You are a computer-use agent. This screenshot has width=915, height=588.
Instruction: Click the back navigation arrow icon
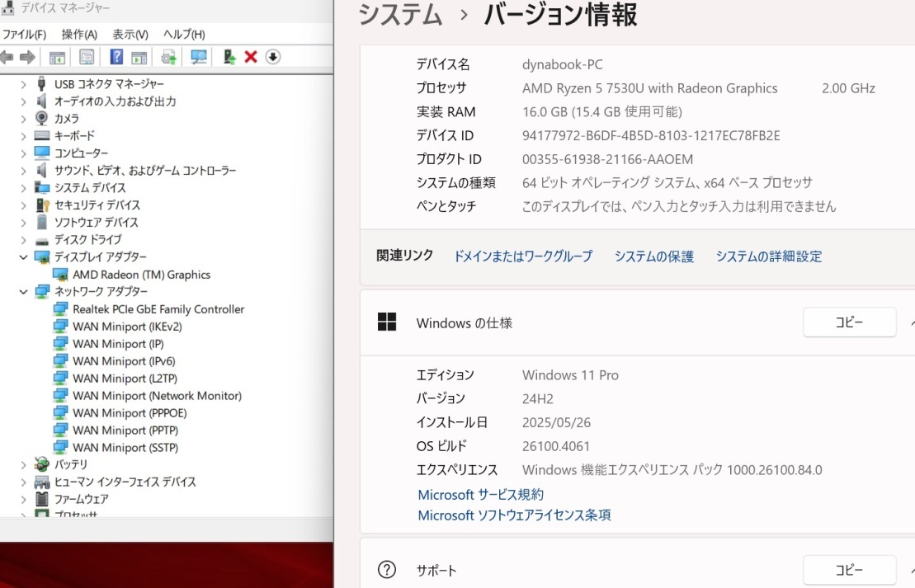7,56
